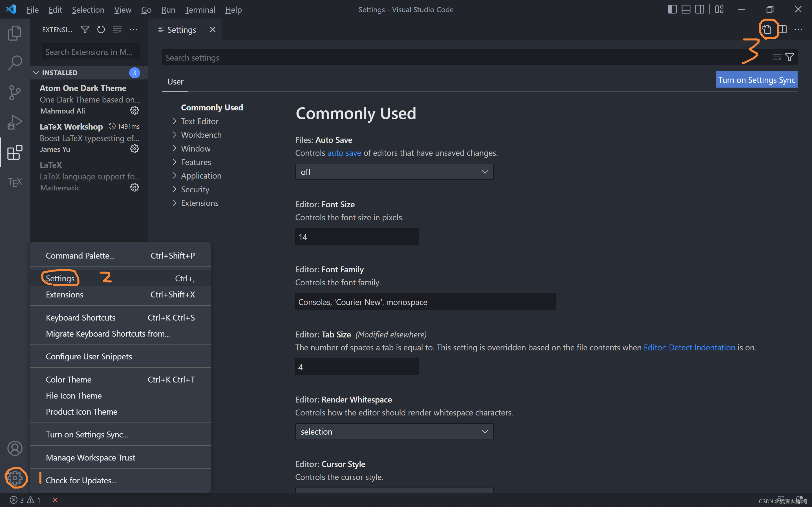Open the Files Auto Save dropdown
The image size is (812, 507).
pyautogui.click(x=394, y=172)
